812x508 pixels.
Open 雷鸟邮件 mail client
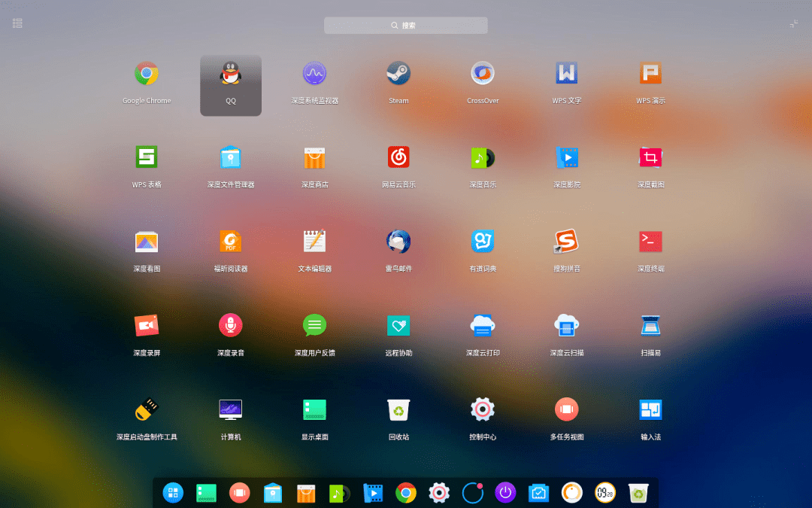coord(398,241)
